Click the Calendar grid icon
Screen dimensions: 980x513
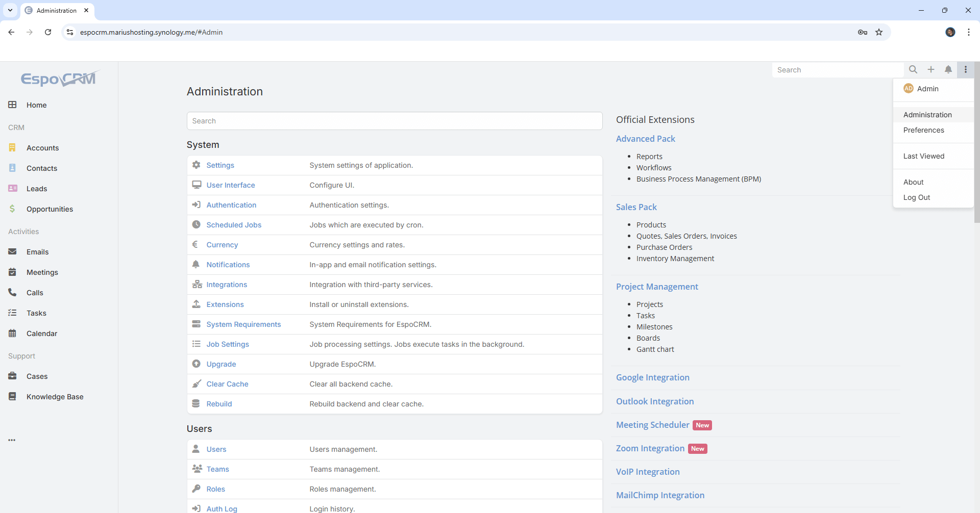click(x=12, y=333)
